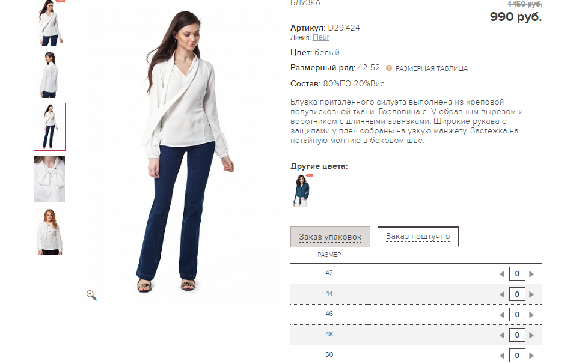Select the first thumbnail of blouse front
The image size is (588, 364).
50,22
